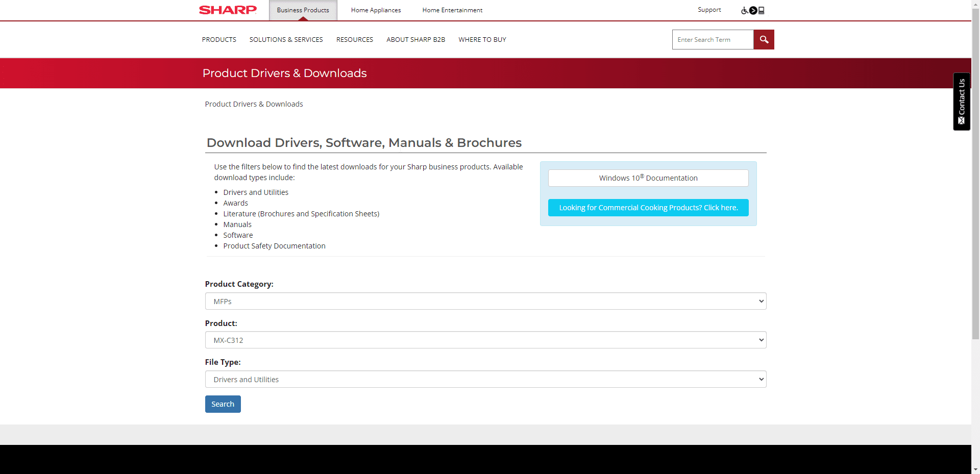Click the magnifier search icon button
Image resolution: width=980 pixels, height=474 pixels.
(764, 40)
